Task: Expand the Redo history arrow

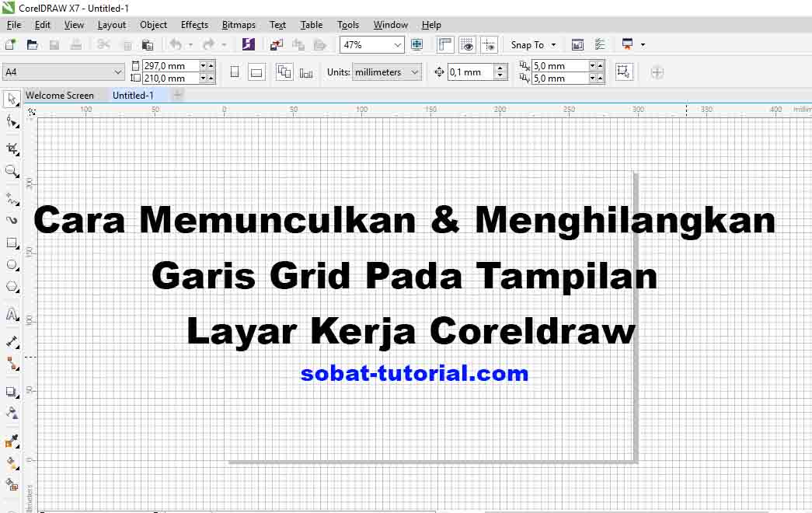Action: click(224, 45)
